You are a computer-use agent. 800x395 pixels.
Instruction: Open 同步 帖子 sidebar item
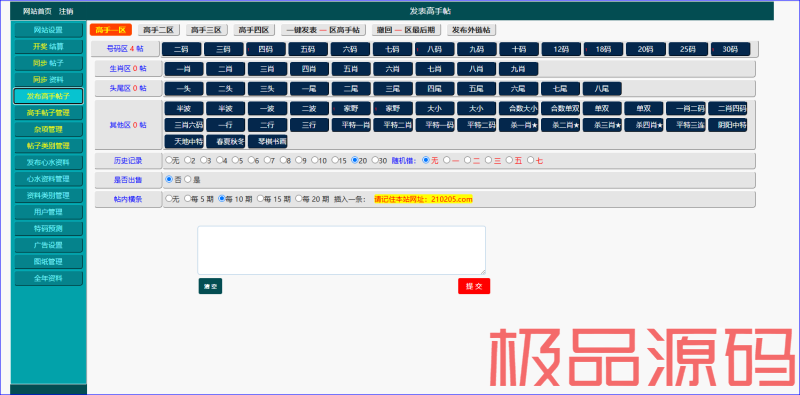pyautogui.click(x=48, y=63)
